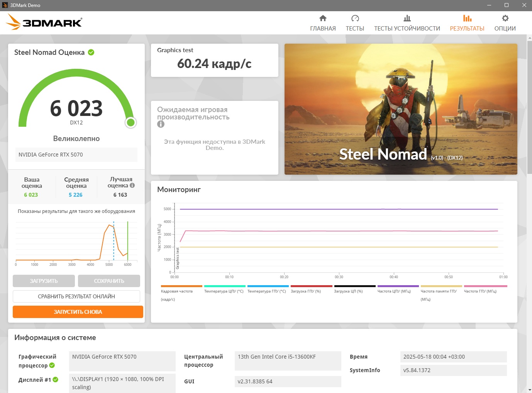Toggle the Частота ЦПУ (МГц) legend series
Viewport: 532px width, 393px height.
pyautogui.click(x=398, y=289)
